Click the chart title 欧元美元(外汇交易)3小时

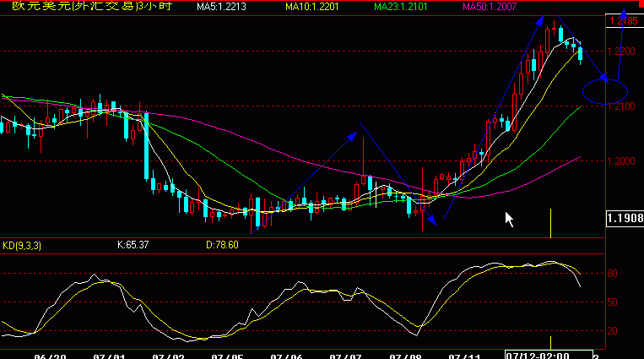click(92, 6)
